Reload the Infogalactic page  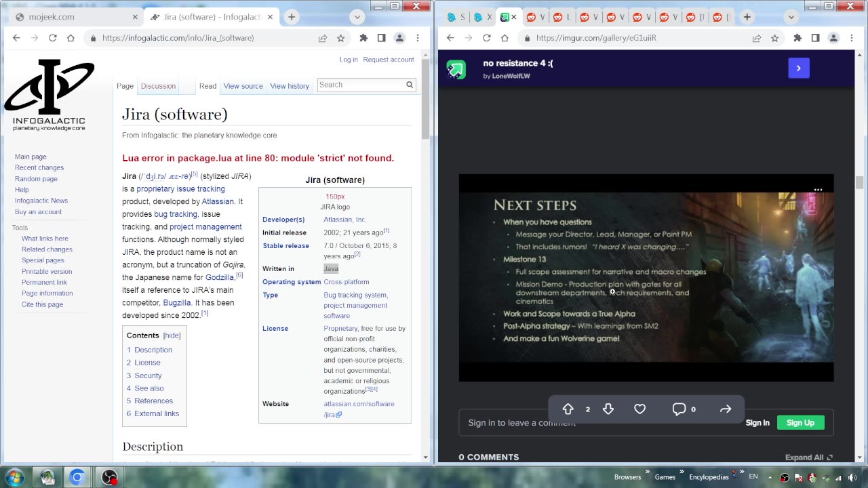(x=52, y=38)
